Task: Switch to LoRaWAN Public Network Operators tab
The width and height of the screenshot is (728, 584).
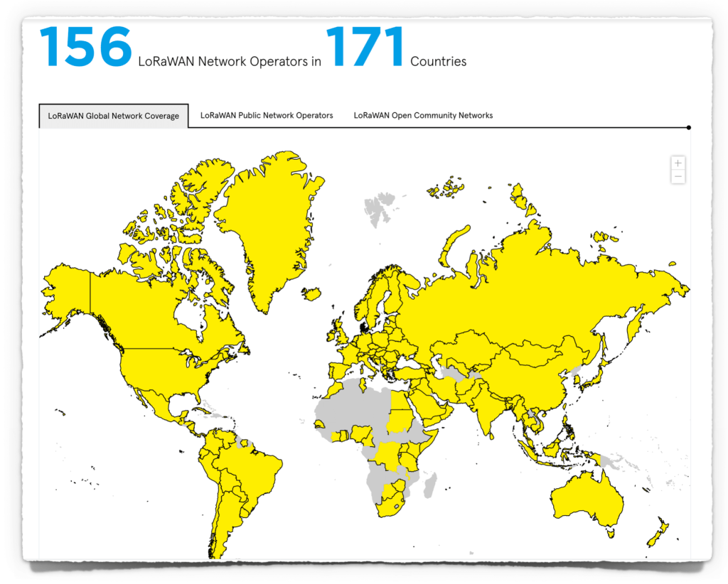Action: (267, 115)
